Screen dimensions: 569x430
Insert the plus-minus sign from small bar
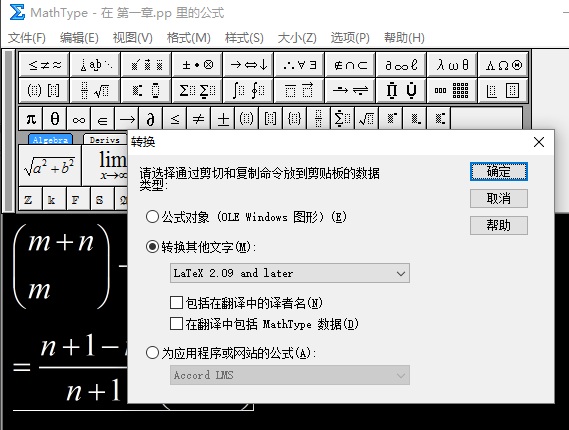(x=222, y=119)
